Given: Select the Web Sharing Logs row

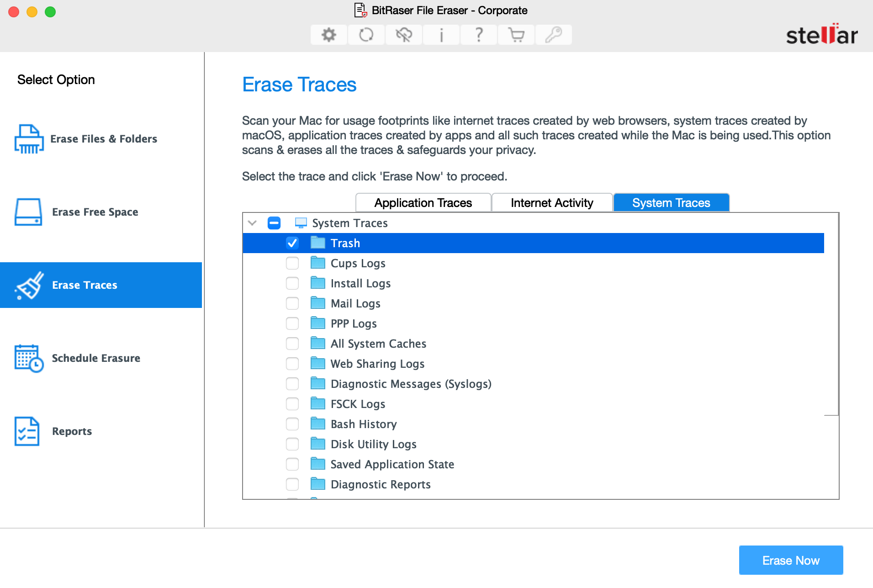Looking at the screenshot, I should [533, 364].
